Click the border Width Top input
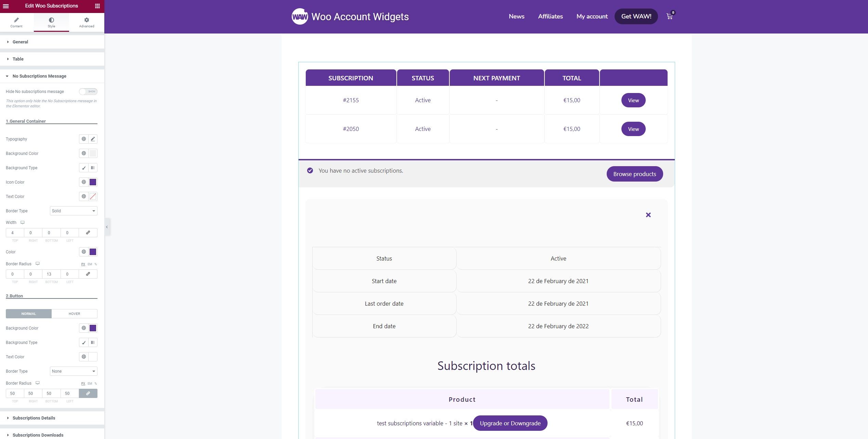This screenshot has width=868, height=439. click(15, 233)
